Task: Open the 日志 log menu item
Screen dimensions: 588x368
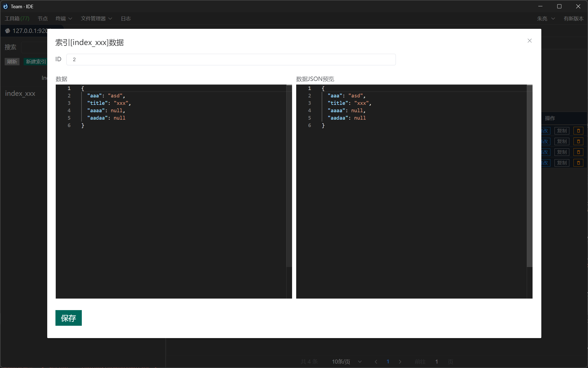Action: click(126, 18)
